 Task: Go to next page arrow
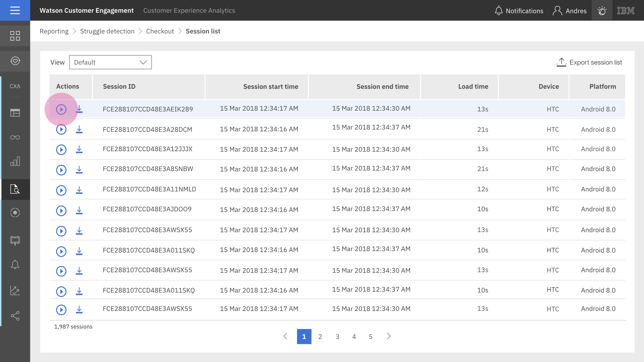tap(389, 336)
